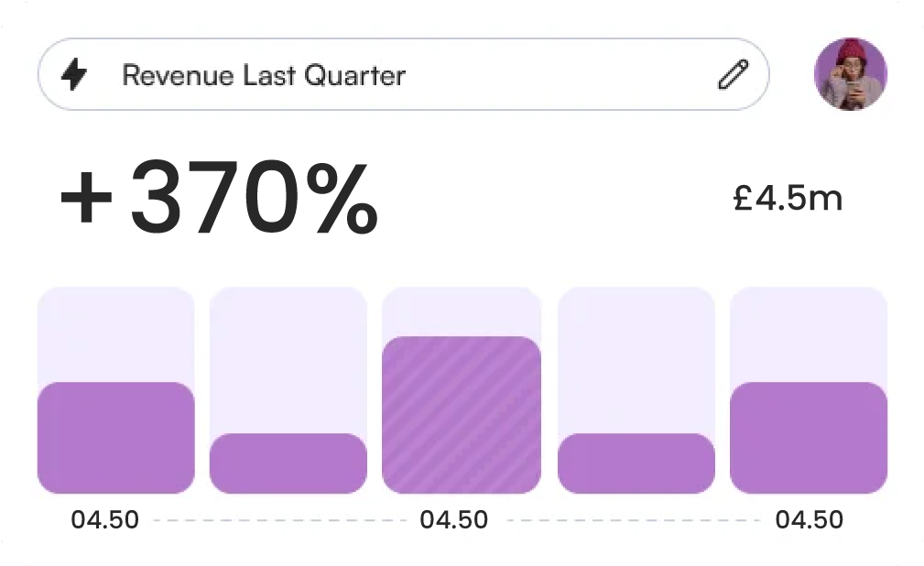
Task: Select the second short purple bar
Action: 288,463
